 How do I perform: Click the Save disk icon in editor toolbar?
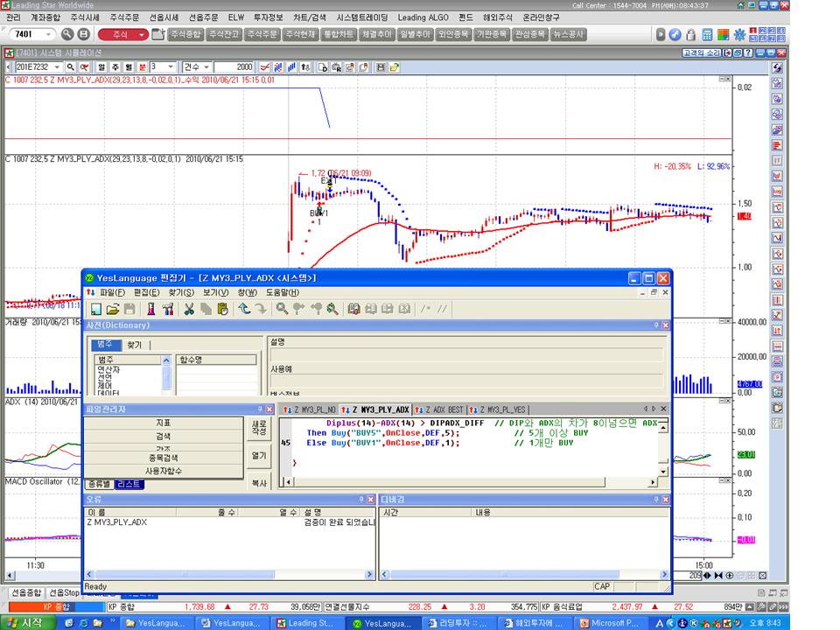click(129, 308)
